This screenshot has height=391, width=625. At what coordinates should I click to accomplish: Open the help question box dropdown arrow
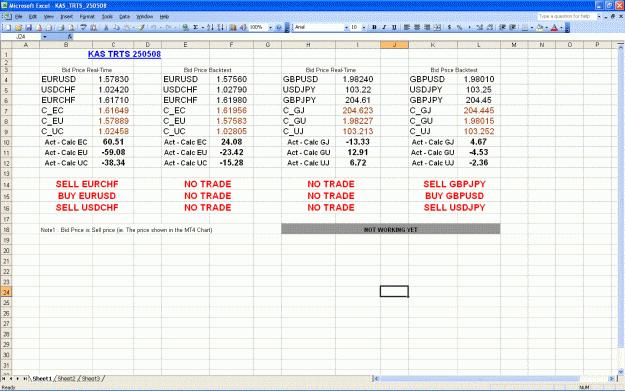pyautogui.click(x=599, y=16)
